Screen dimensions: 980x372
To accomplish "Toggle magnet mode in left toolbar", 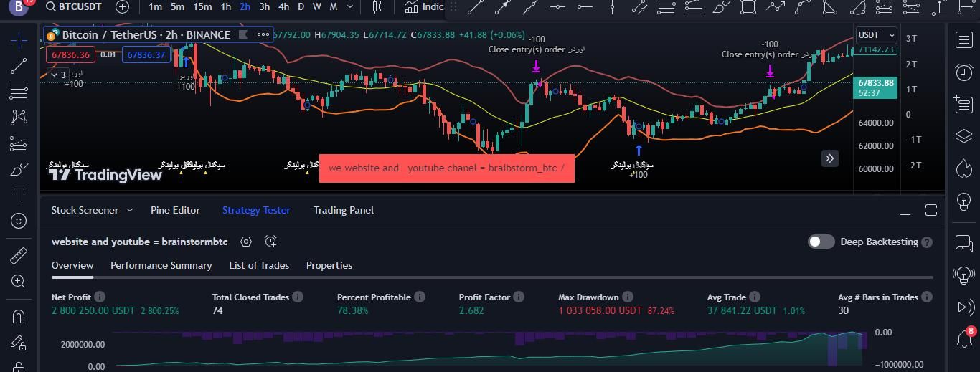I will [19, 317].
